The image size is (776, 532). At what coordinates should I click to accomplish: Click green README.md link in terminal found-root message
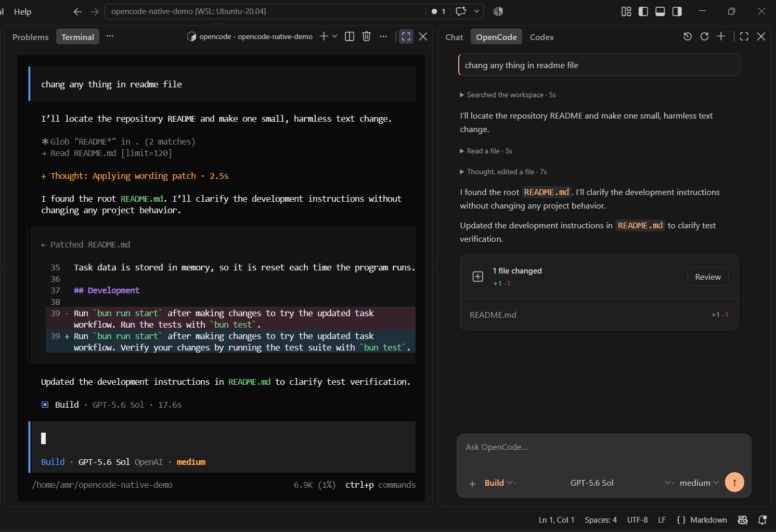pyautogui.click(x=141, y=199)
